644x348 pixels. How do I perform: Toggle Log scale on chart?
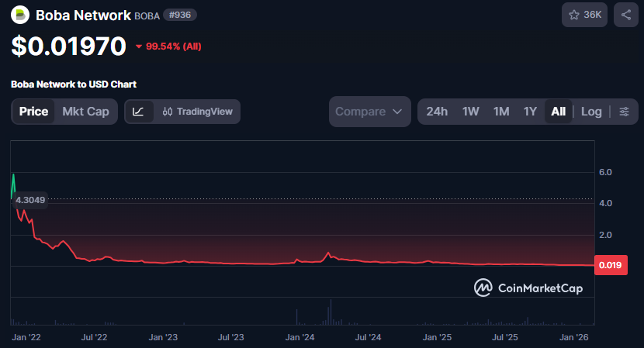[591, 112]
